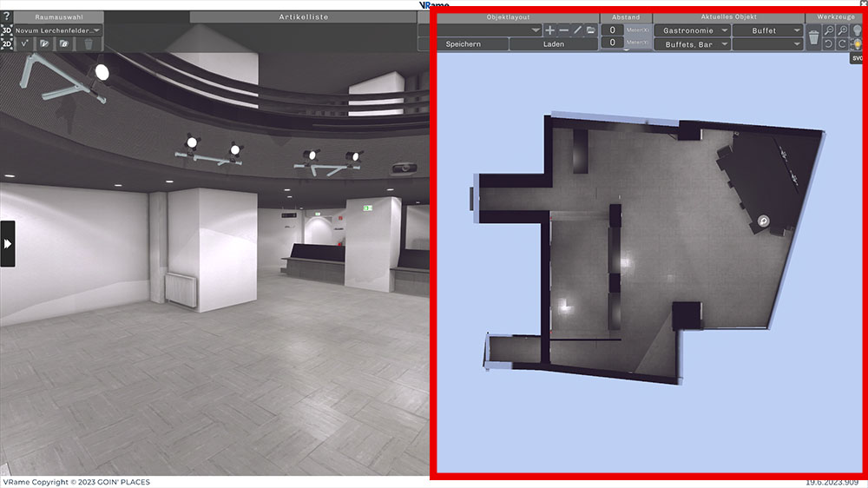Open the Artikelliste tab
Image resolution: width=868 pixels, height=488 pixels.
(303, 17)
